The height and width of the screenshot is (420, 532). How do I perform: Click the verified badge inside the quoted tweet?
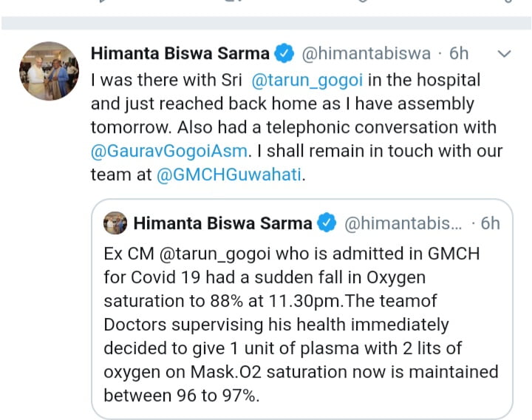pyautogui.click(x=327, y=223)
